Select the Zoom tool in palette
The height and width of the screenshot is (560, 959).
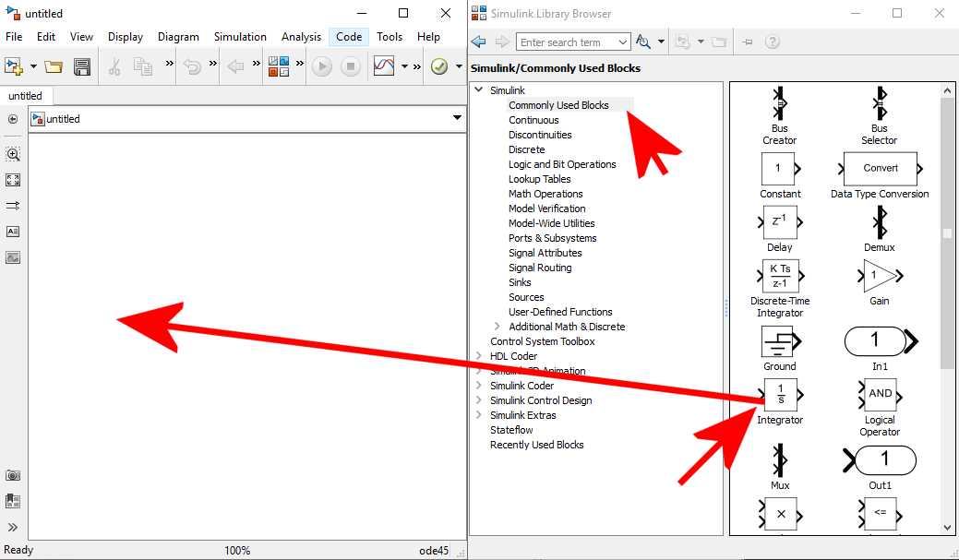point(13,154)
